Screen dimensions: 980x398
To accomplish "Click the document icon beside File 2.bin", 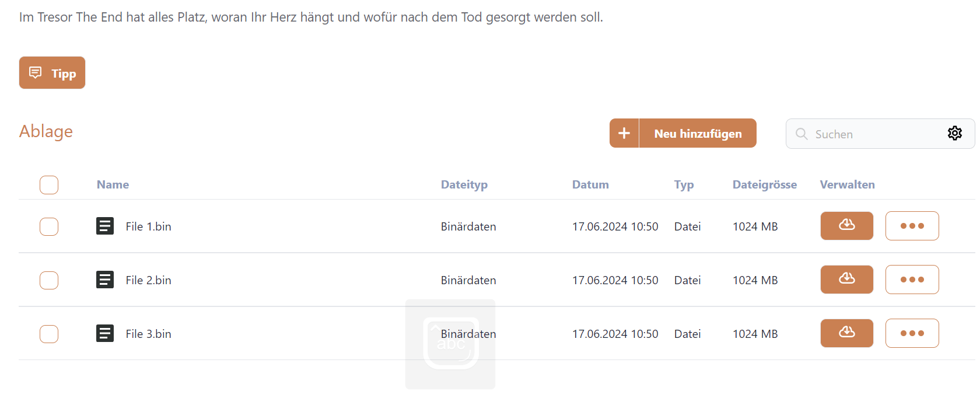I will click(105, 280).
